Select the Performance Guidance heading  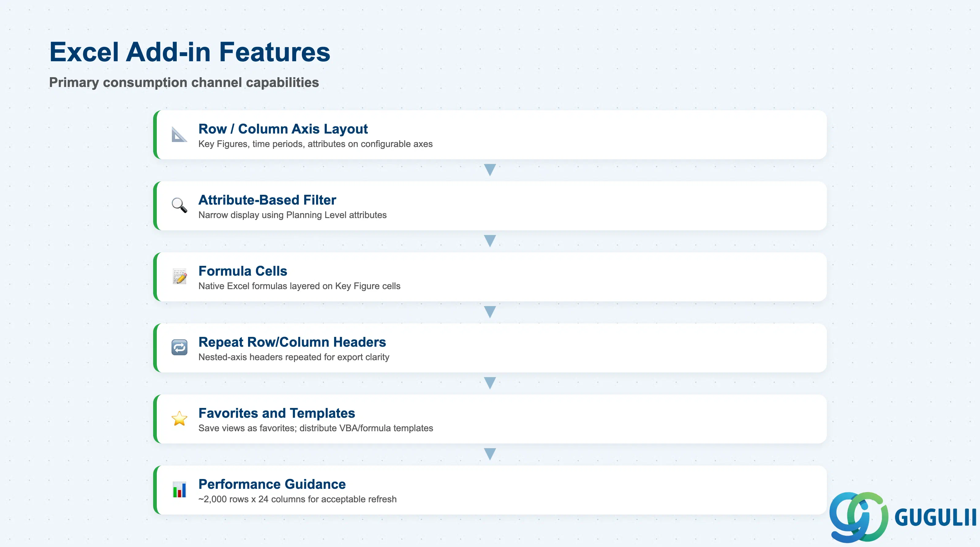point(272,484)
